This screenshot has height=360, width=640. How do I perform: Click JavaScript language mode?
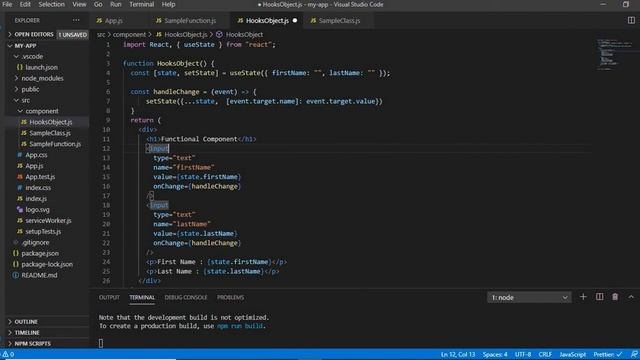[573, 355]
